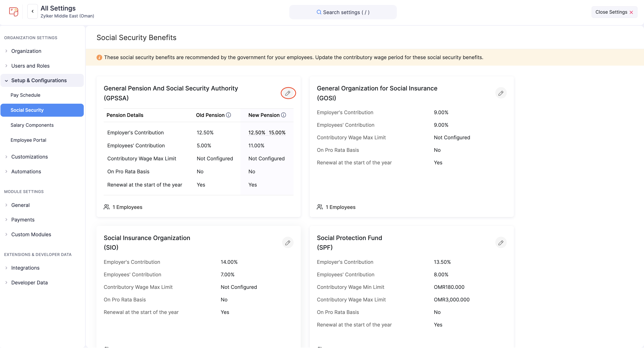Image resolution: width=644 pixels, height=348 pixels.
Task: Collapse Setup & Configurations section
Action: [39, 80]
